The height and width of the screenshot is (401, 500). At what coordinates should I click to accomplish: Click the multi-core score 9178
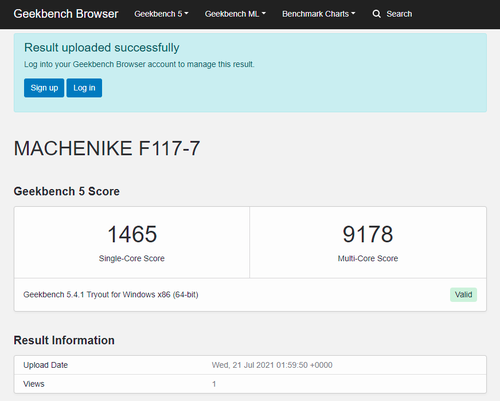[x=368, y=234]
